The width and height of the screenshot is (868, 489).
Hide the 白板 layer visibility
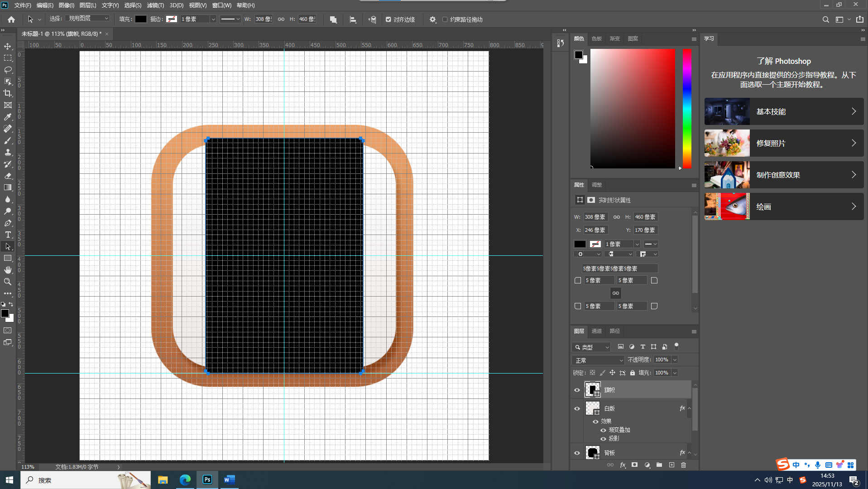(577, 408)
